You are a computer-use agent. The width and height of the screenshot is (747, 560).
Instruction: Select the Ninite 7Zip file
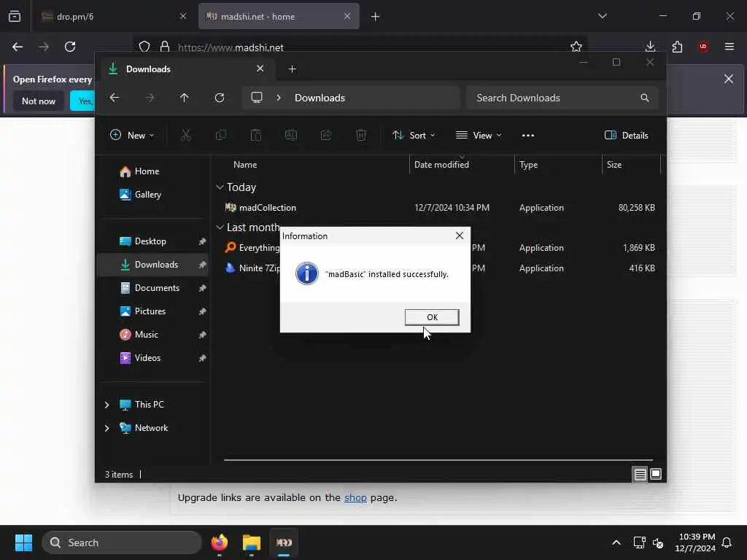260,268
